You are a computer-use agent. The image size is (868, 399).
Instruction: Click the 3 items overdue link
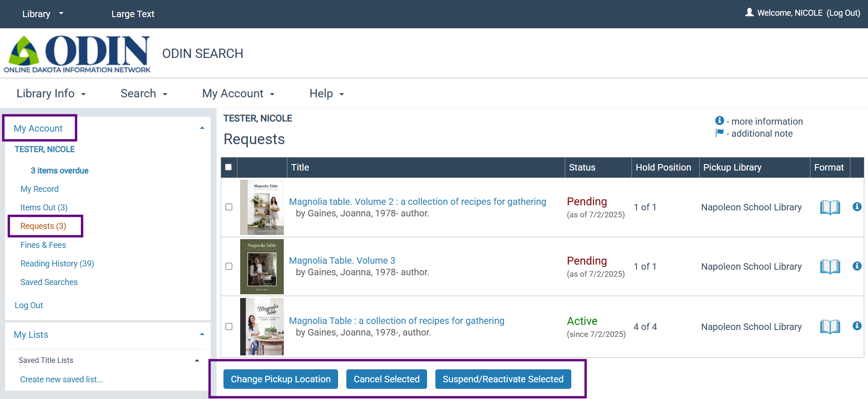click(59, 171)
